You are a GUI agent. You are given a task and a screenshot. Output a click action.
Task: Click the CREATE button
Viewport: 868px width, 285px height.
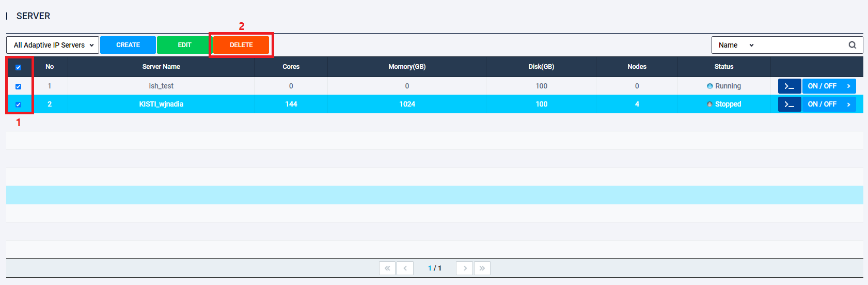tap(128, 45)
